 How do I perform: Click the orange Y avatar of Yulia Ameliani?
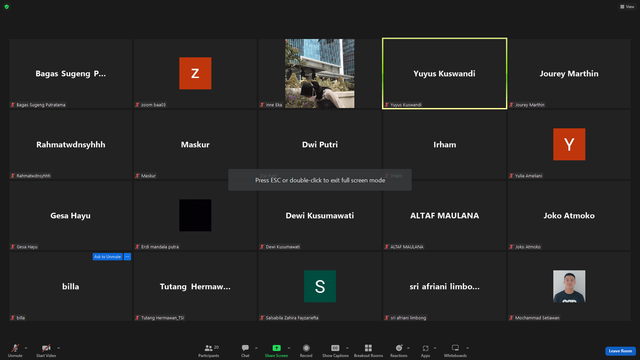(x=569, y=144)
